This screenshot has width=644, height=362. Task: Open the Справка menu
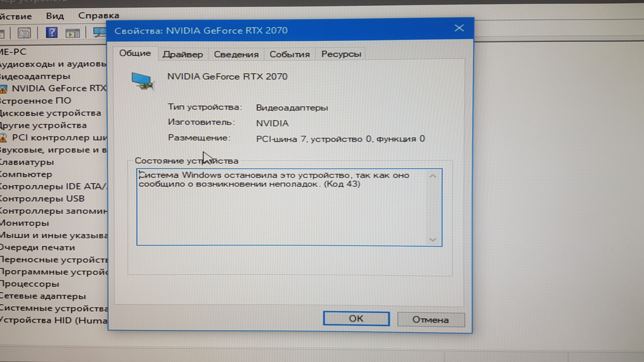pyautogui.click(x=98, y=15)
